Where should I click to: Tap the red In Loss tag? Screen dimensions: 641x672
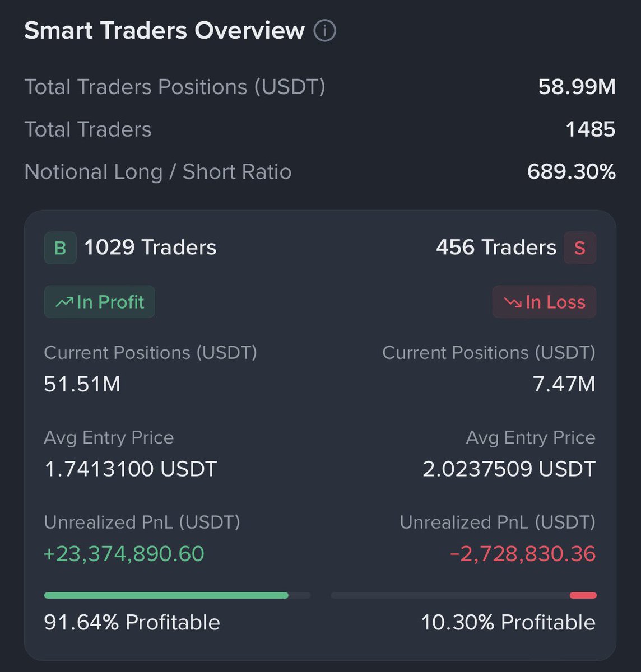pyautogui.click(x=544, y=302)
